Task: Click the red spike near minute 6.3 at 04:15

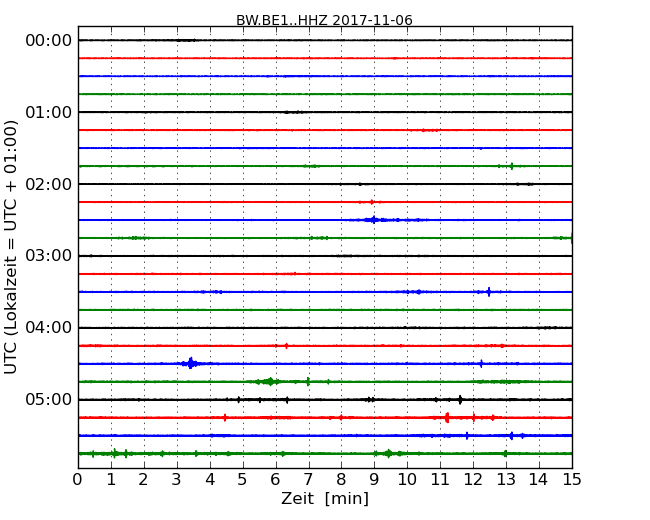Action: 286,346
